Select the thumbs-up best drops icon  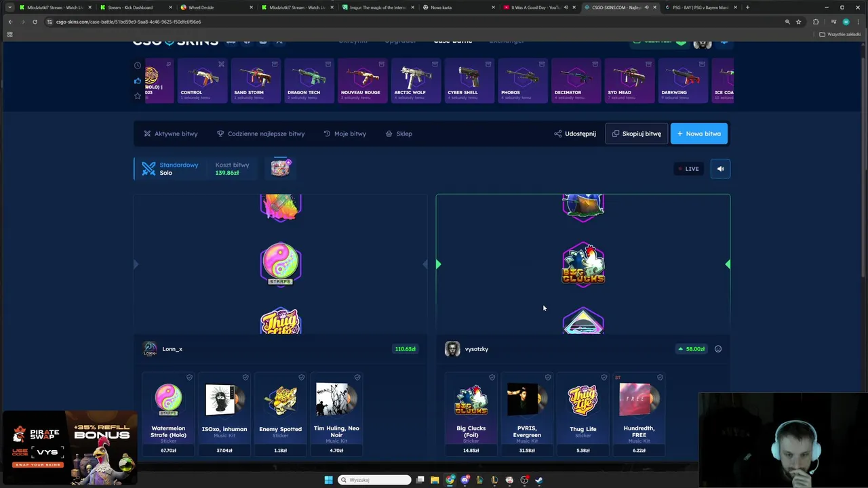138,81
